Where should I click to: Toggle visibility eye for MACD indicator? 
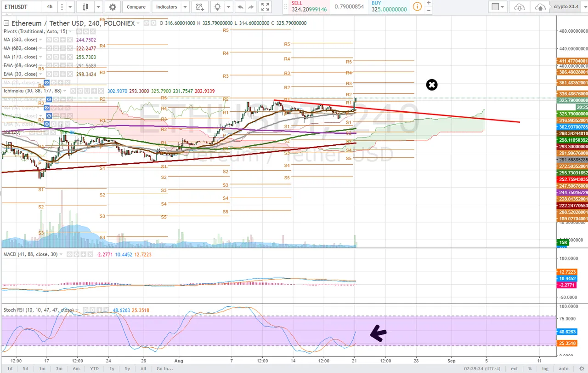69,254
